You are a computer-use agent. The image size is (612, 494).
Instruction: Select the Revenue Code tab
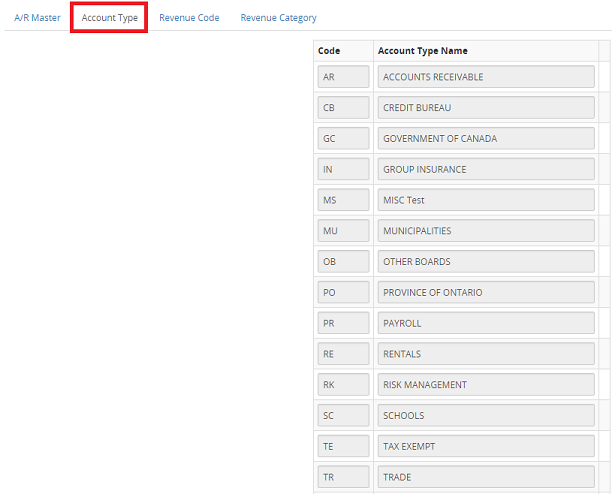[189, 18]
